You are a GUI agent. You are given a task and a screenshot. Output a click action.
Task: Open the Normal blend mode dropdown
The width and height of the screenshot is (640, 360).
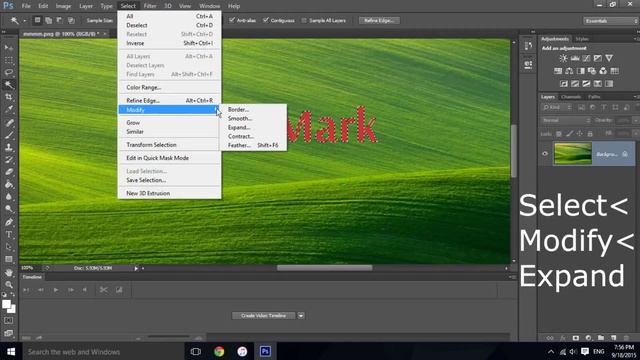(567, 120)
